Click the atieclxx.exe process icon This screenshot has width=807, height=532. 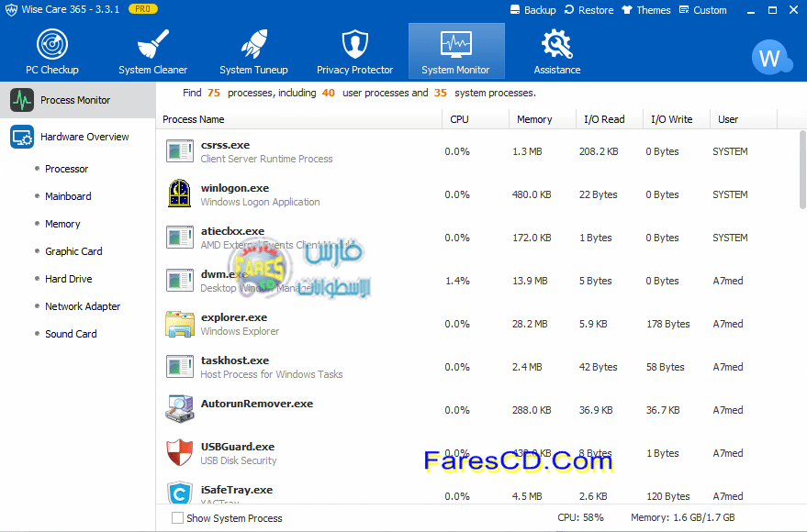[180, 238]
